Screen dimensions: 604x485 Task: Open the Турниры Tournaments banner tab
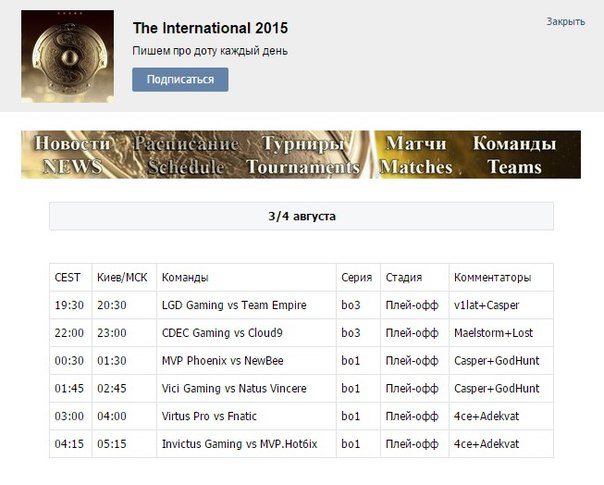coord(303,154)
